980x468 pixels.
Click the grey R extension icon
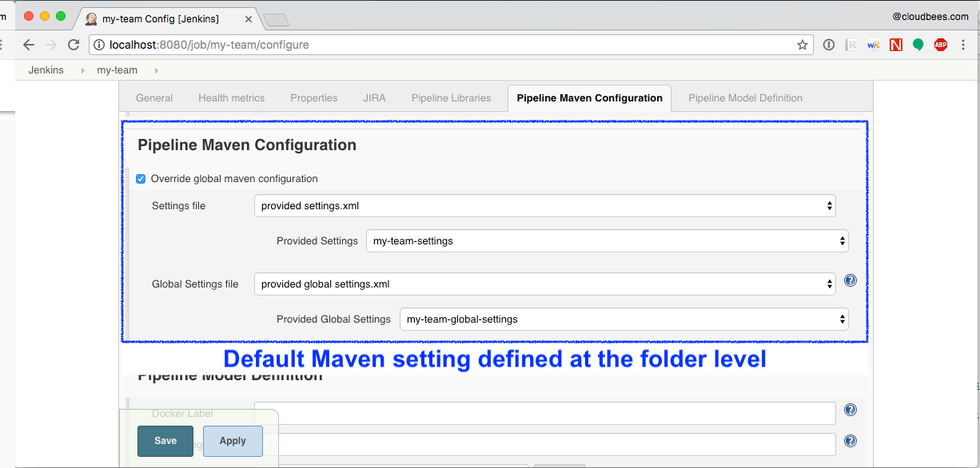point(851,45)
